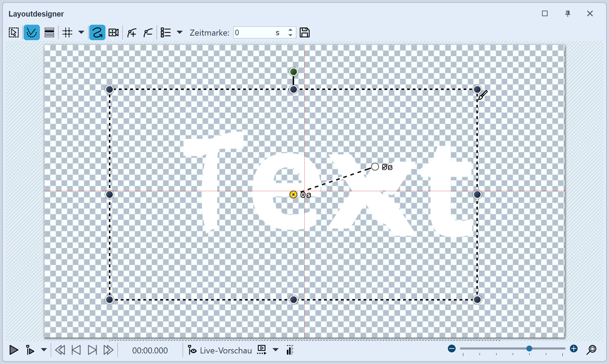Click the green rotation handle above frame
The width and height of the screenshot is (609, 364).
[293, 72]
